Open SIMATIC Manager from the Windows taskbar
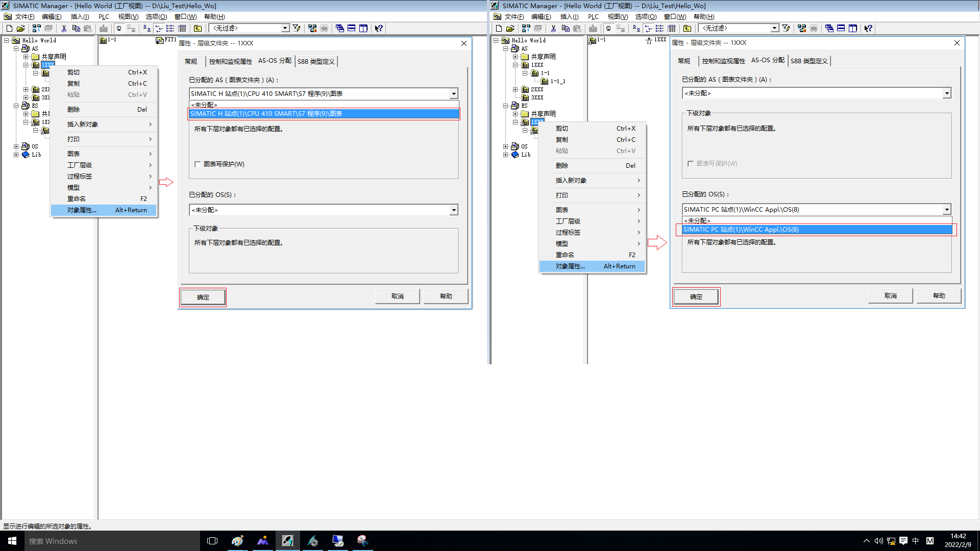 point(288,541)
